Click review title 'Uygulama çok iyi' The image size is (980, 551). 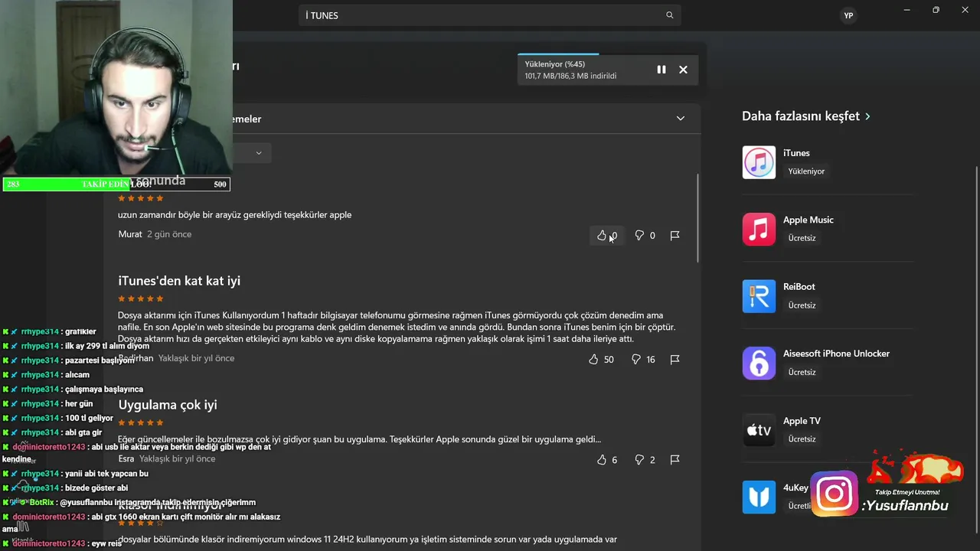[168, 405]
